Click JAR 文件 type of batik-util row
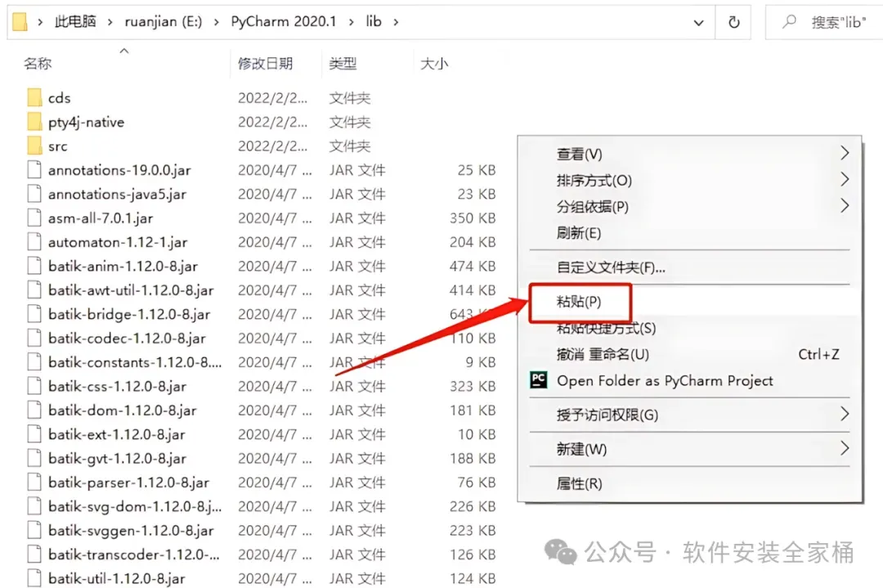883x588 pixels. (x=357, y=578)
